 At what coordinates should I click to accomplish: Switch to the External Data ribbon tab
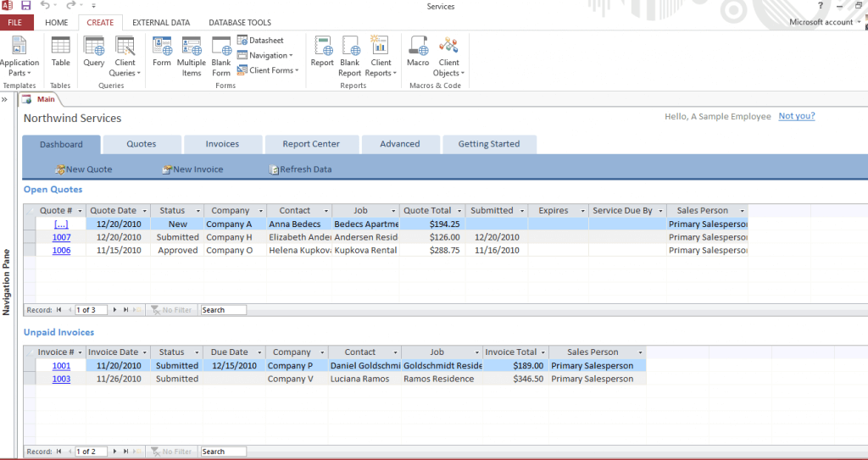[x=161, y=23]
